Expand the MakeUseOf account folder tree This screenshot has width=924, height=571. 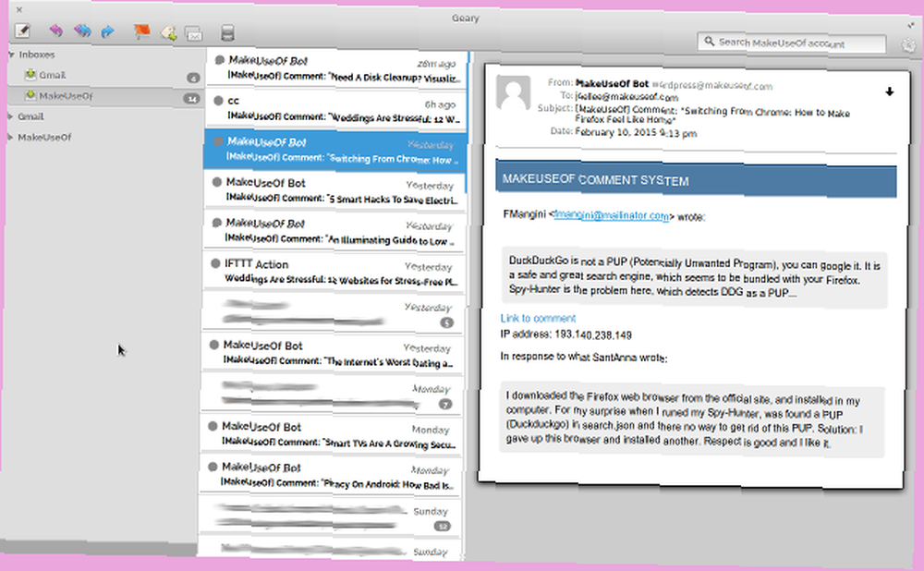[10, 137]
